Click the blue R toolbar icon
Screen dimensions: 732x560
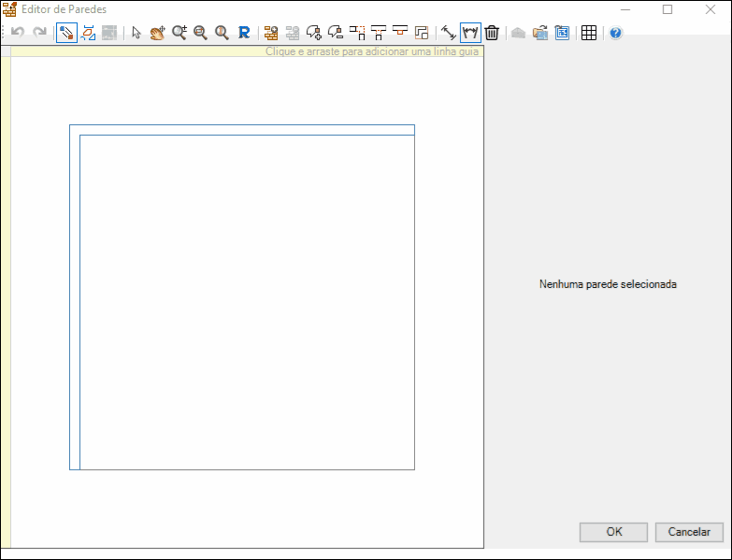coord(244,33)
